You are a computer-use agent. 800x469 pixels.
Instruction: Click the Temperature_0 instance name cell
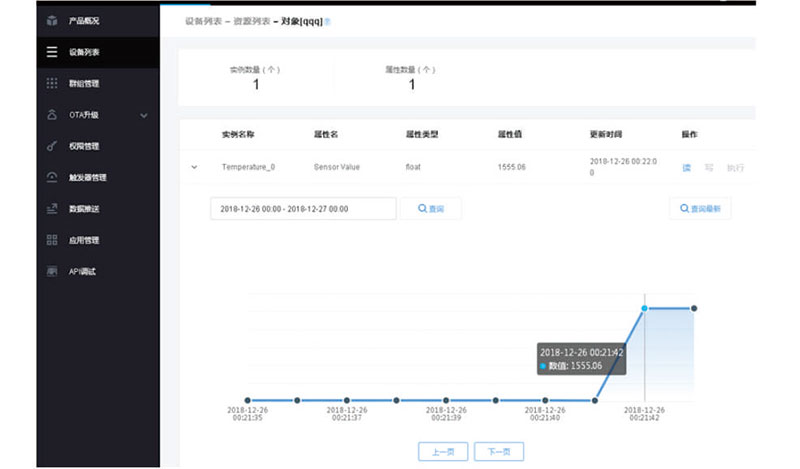[x=248, y=167]
